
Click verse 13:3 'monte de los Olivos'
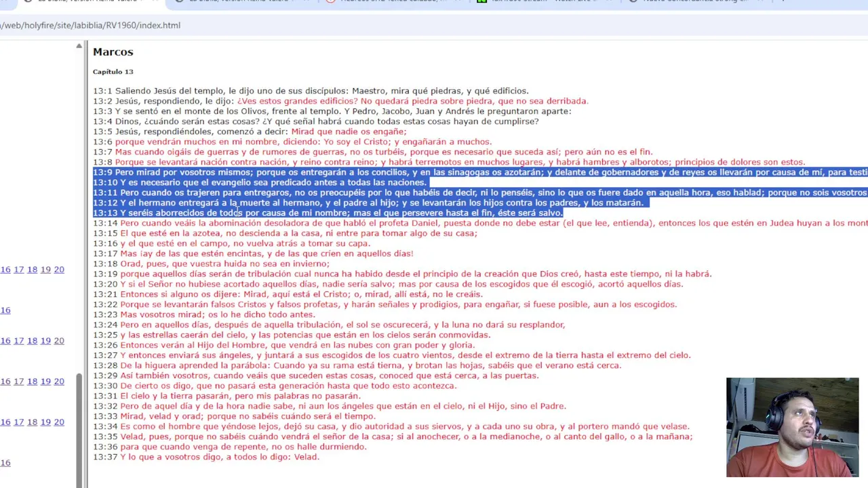(332, 111)
